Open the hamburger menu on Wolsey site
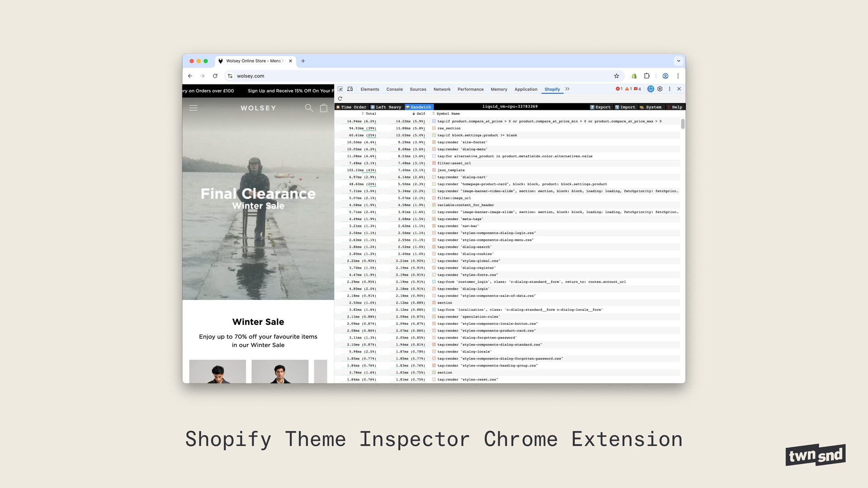The width and height of the screenshot is (868, 488). coord(193,108)
